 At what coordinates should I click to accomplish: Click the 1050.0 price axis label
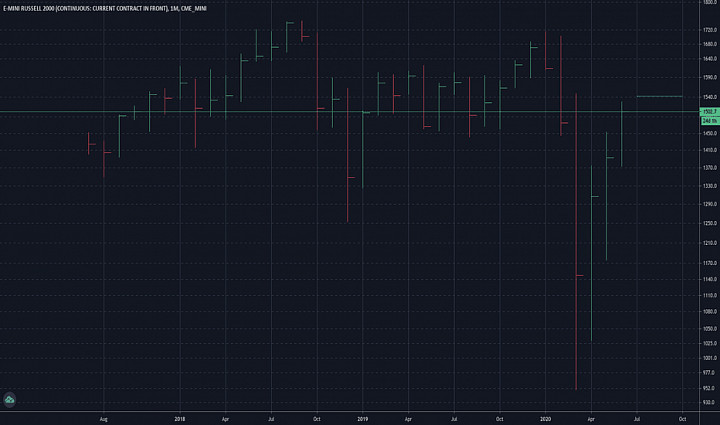pos(709,329)
